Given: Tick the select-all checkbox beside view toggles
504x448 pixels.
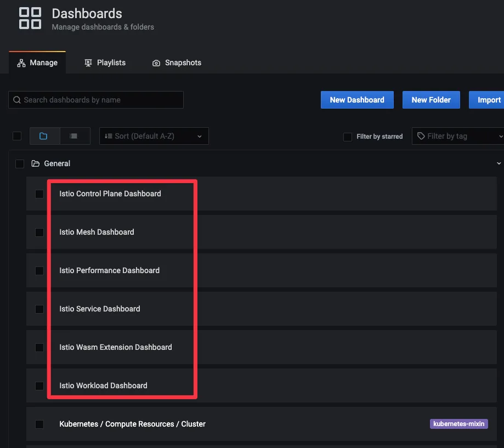Looking at the screenshot, I should [17, 136].
